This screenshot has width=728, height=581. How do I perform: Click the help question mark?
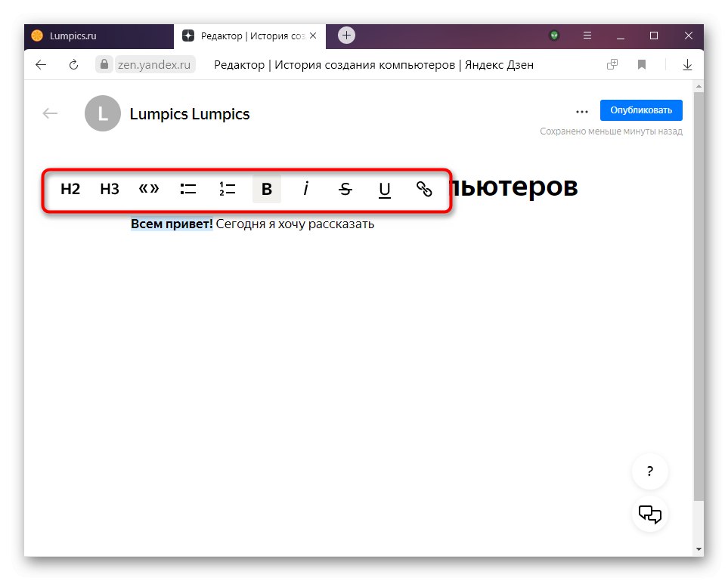point(649,471)
